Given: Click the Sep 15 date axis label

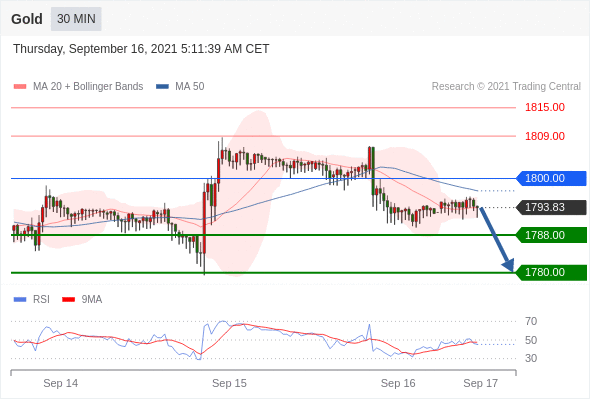Looking at the screenshot, I should [x=229, y=383].
